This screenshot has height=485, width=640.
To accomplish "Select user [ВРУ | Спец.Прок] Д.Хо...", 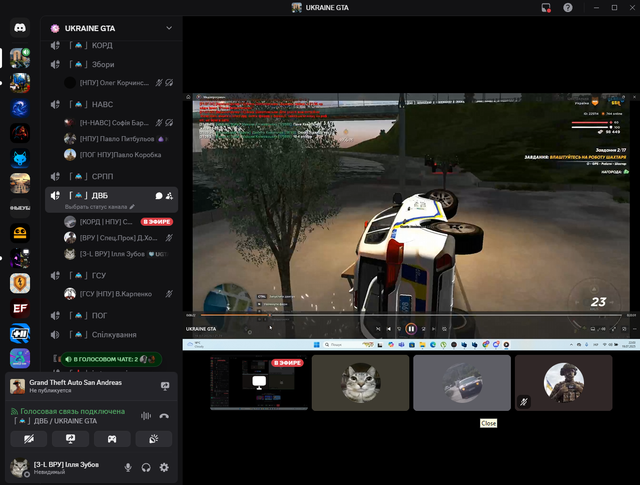I will pos(118,238).
